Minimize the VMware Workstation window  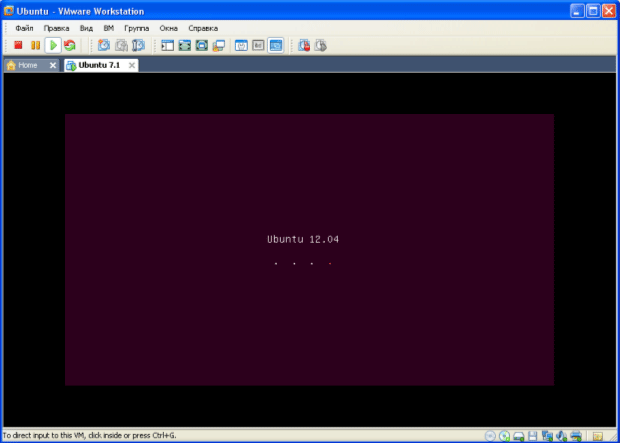(577, 11)
